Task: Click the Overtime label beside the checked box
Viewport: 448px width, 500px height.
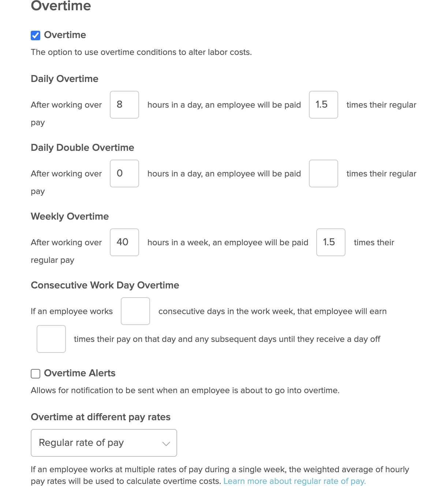Action: (65, 35)
